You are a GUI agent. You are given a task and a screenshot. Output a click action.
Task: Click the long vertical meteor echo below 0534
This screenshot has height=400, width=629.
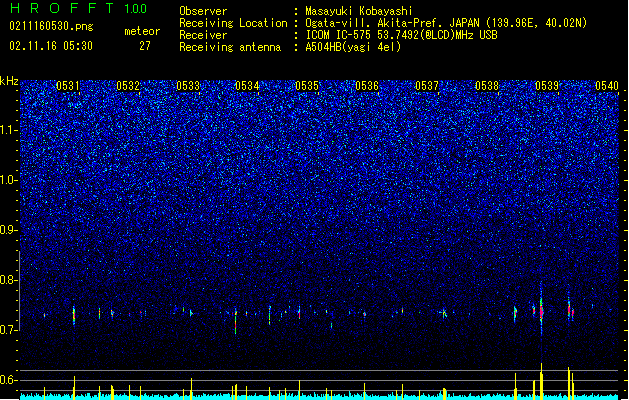pyautogui.click(x=235, y=321)
